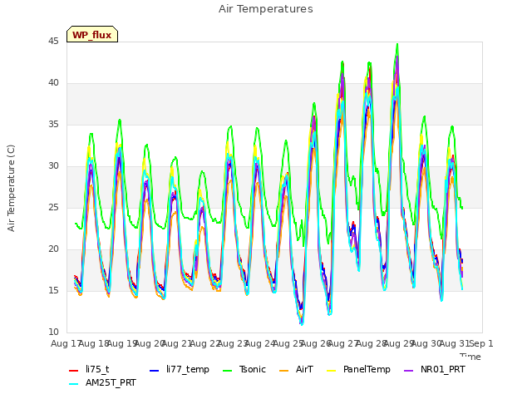532x399 pixels.
Task: Click the Sep 1 x-axis label
Action: [x=481, y=343]
